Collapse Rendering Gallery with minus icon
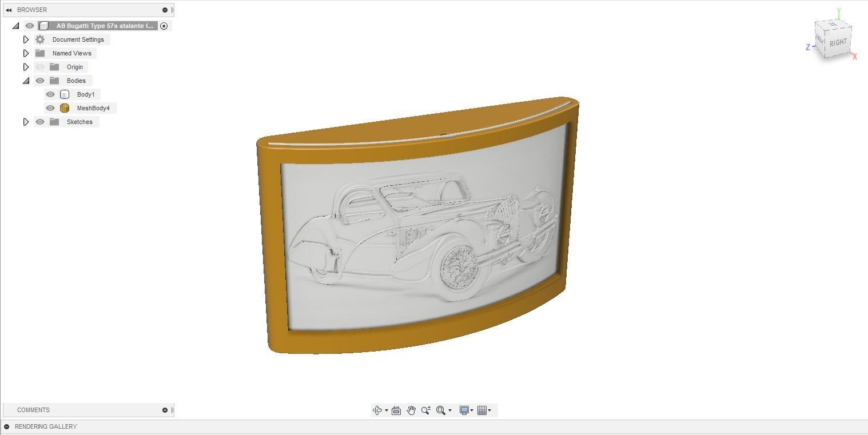The image size is (868, 435). (7, 426)
